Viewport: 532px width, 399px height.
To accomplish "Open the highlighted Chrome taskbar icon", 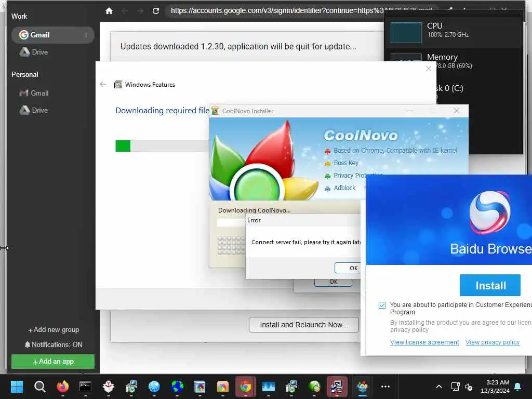I will (245, 387).
